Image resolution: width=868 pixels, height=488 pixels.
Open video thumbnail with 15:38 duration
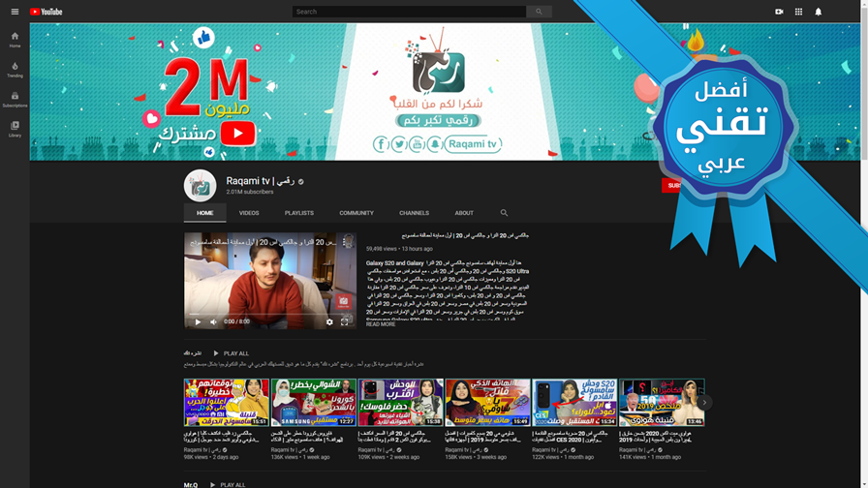pos(401,402)
